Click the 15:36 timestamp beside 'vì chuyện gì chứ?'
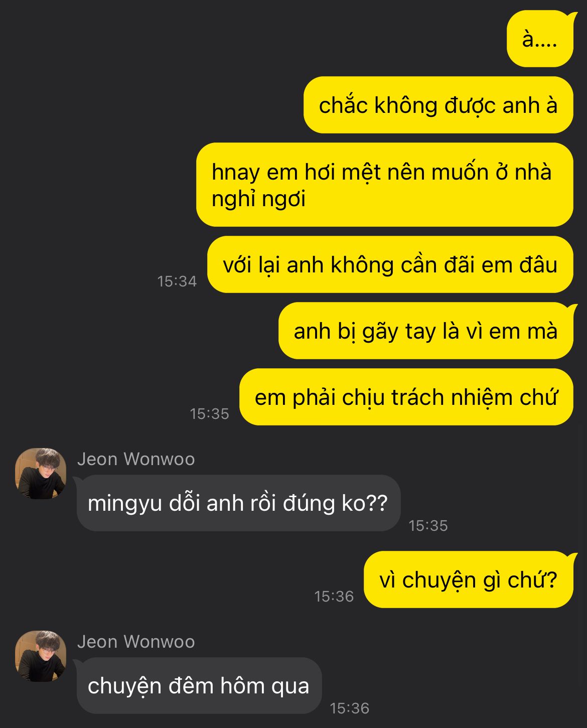The image size is (587, 728). tap(334, 597)
